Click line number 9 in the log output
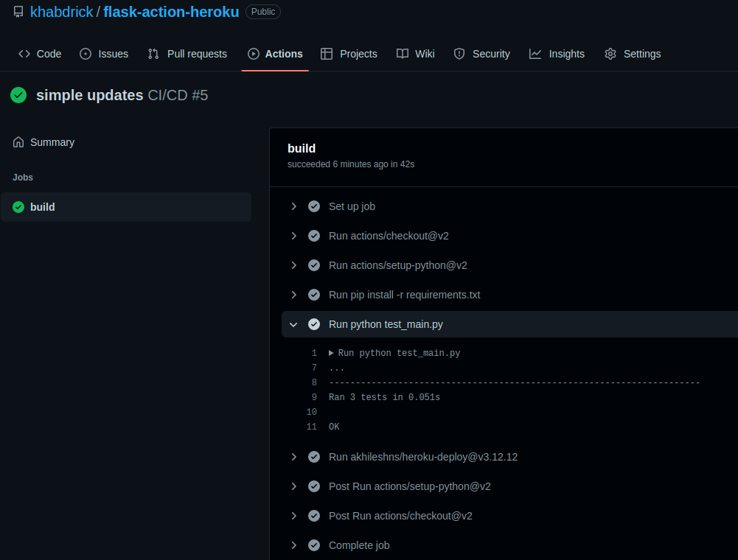Screen dimensions: 738x560 [313, 397]
